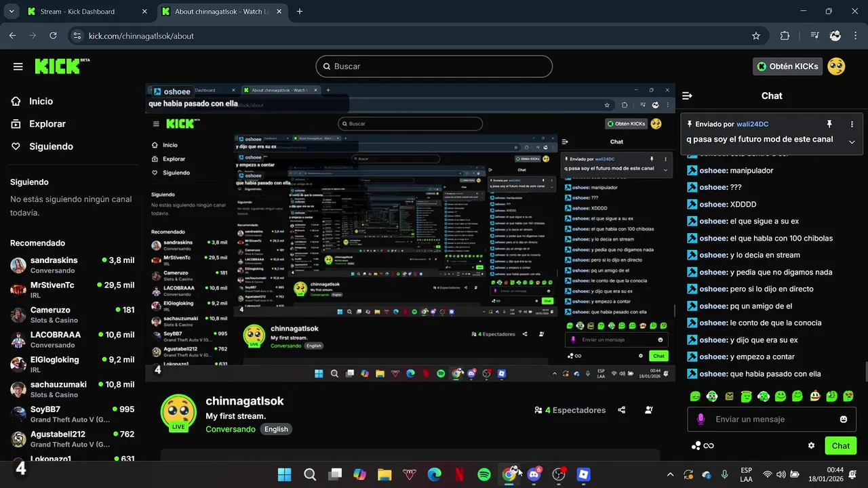Open OBS Studio from the taskbar

(x=559, y=474)
